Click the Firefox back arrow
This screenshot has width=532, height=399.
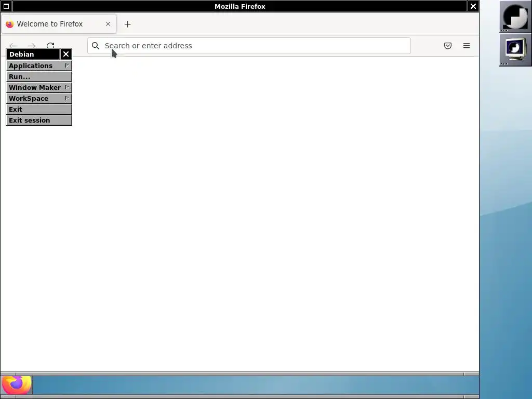[13, 45]
